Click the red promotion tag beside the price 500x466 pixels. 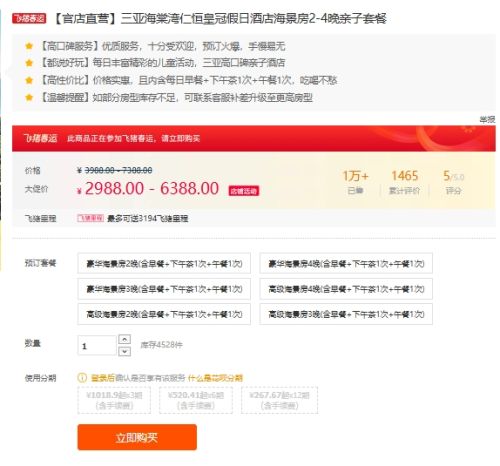click(243, 191)
